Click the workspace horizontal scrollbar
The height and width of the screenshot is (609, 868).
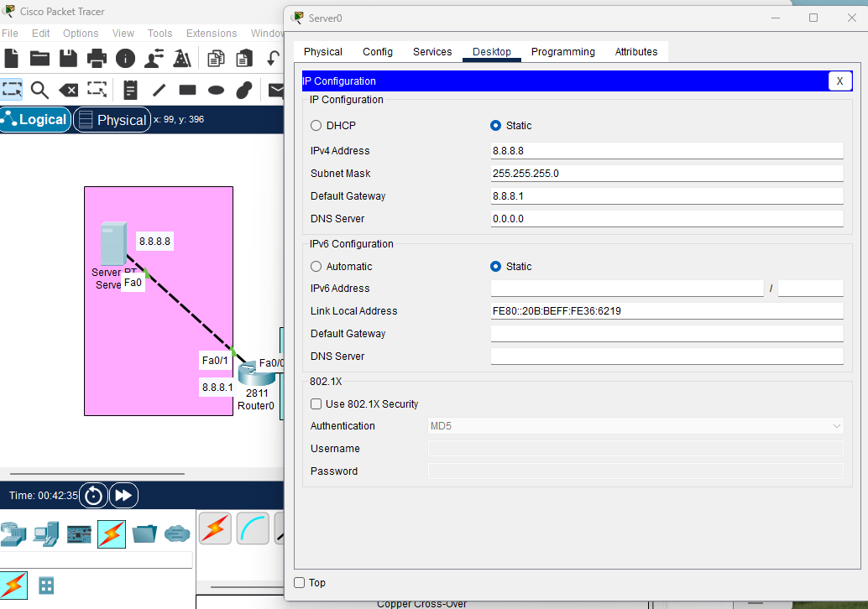click(x=97, y=473)
